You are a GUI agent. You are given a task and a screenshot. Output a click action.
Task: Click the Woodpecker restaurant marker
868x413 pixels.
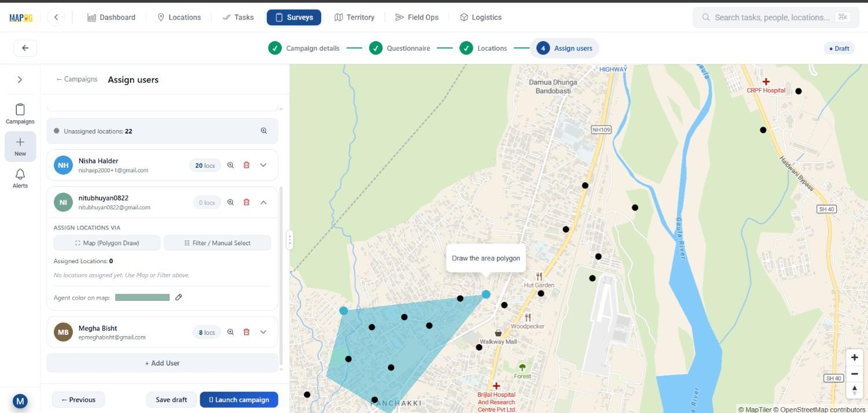coord(528,317)
